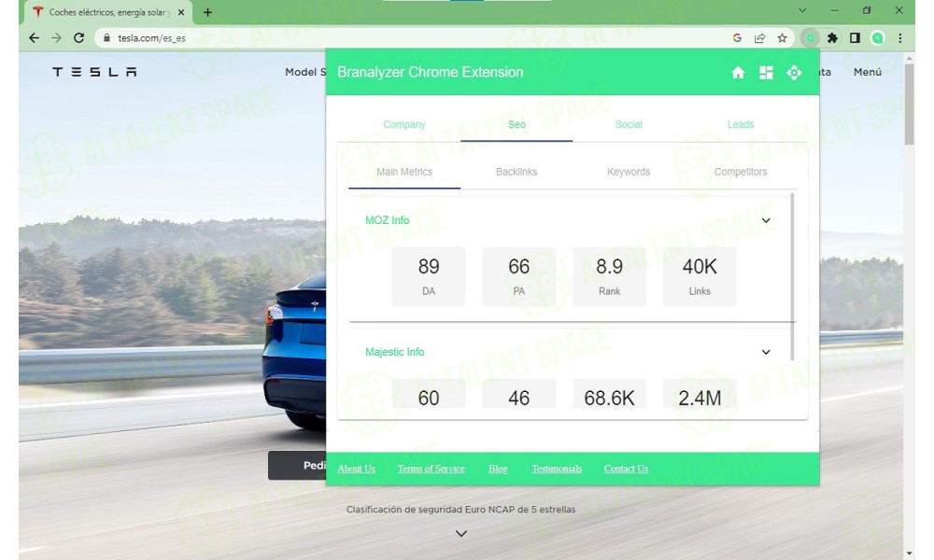This screenshot has width=934, height=560.
Task: Open the Backlinks sub-tab
Action: coord(517,172)
